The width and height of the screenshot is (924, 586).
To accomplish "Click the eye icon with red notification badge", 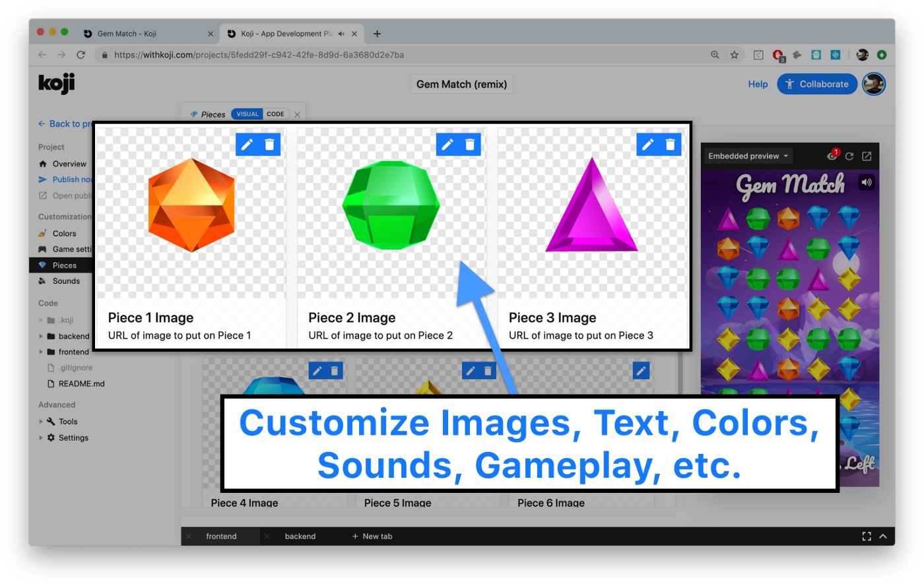I will click(x=833, y=155).
